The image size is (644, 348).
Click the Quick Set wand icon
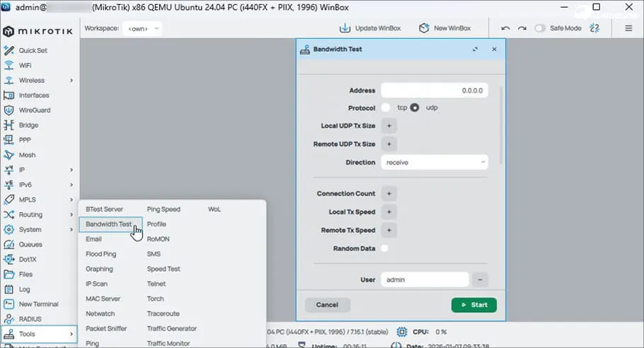point(9,50)
